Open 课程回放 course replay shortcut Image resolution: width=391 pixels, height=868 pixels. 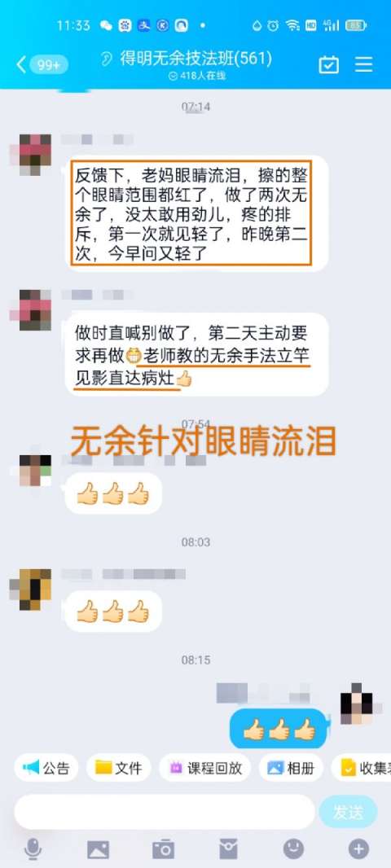pyautogui.click(x=205, y=768)
